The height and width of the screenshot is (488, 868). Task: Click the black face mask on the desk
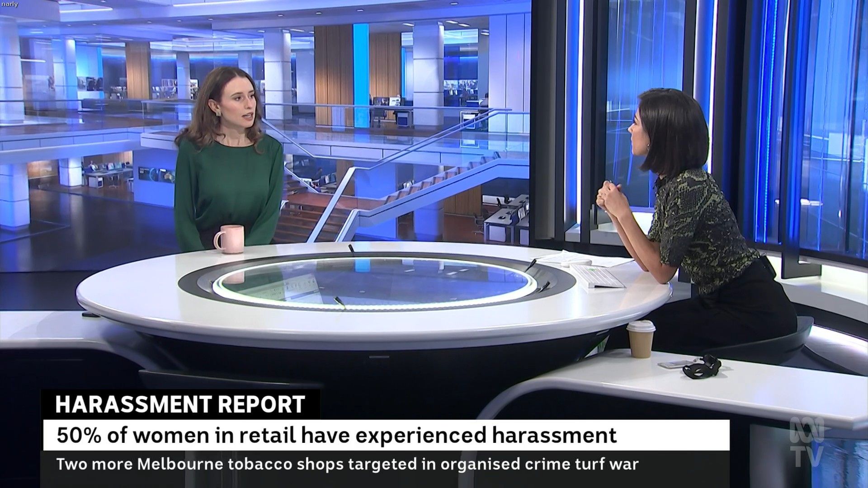pos(701,366)
